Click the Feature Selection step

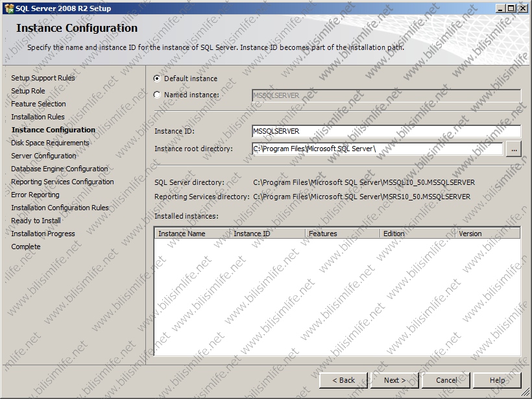coord(38,104)
